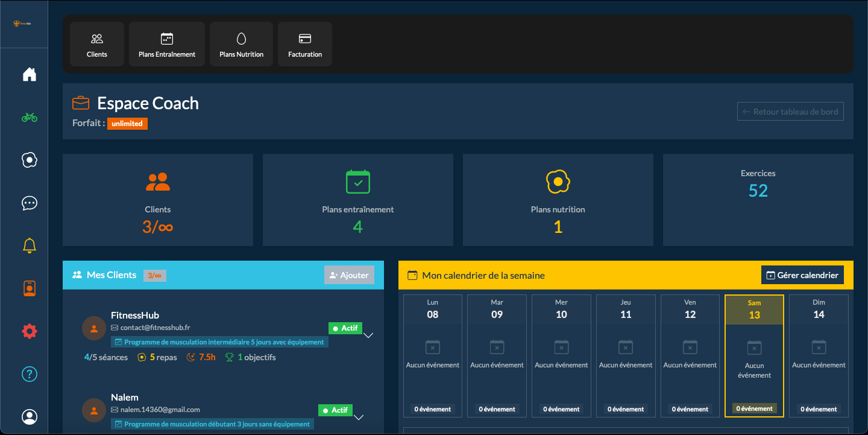Expand the Nalem client details chevron
This screenshot has width=868, height=435.
click(x=359, y=417)
